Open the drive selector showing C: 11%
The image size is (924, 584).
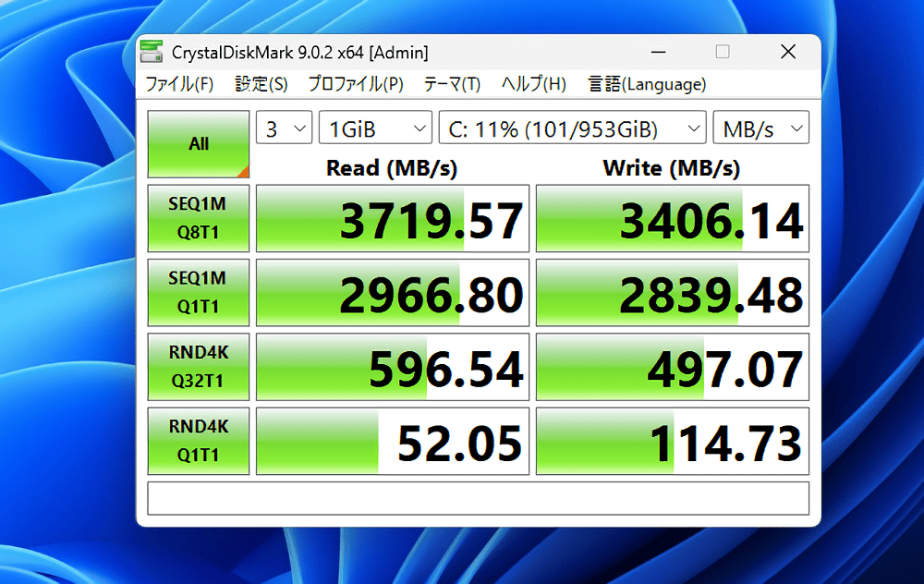coord(571,127)
